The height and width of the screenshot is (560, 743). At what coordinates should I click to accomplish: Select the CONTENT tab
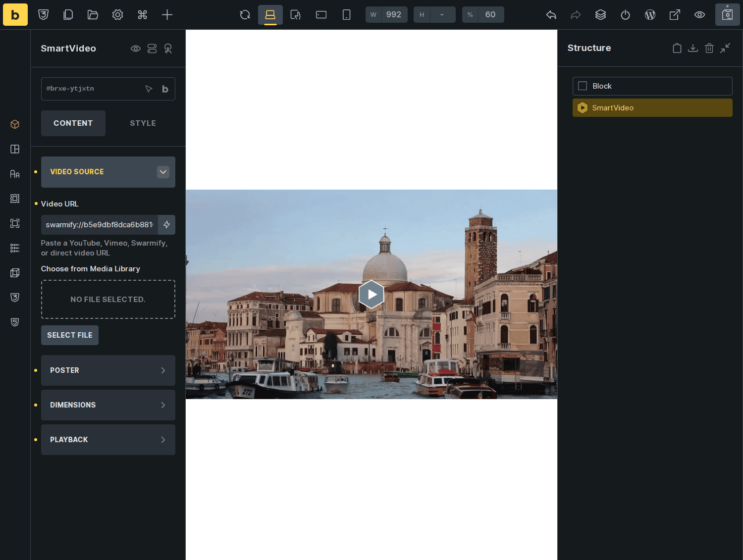73,123
